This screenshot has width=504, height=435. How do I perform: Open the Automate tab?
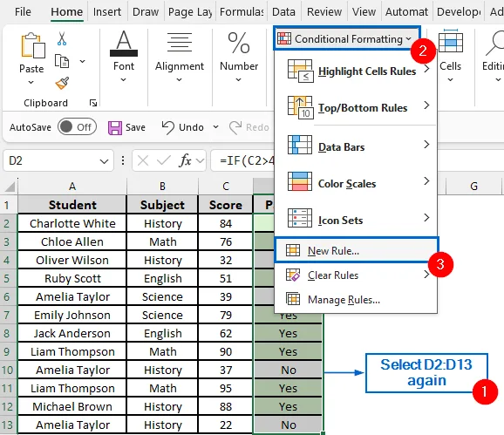[406, 12]
